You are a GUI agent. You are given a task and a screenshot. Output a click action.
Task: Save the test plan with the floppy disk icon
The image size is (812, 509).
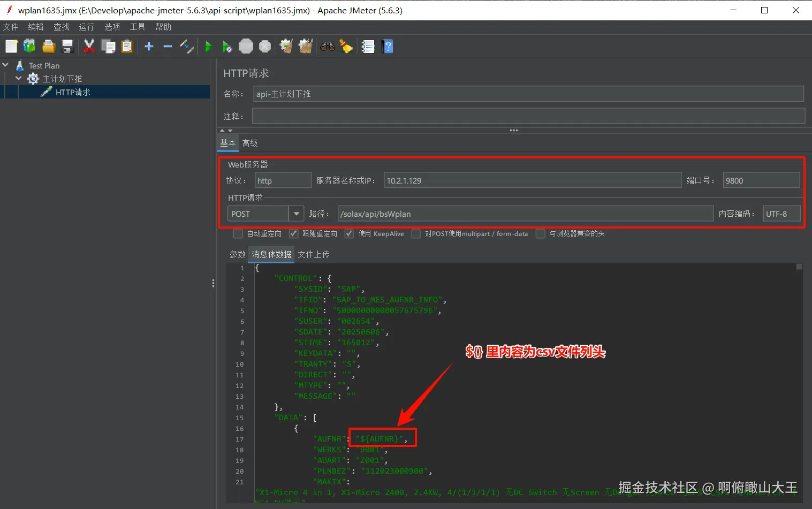[67, 47]
